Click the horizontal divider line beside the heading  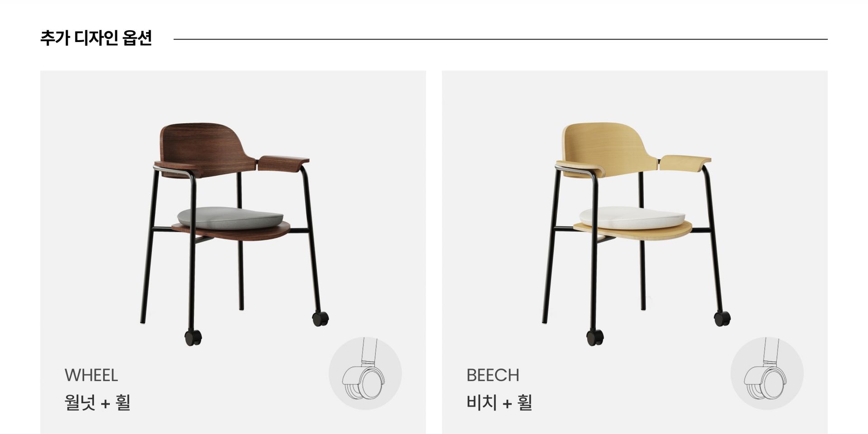[500, 39]
